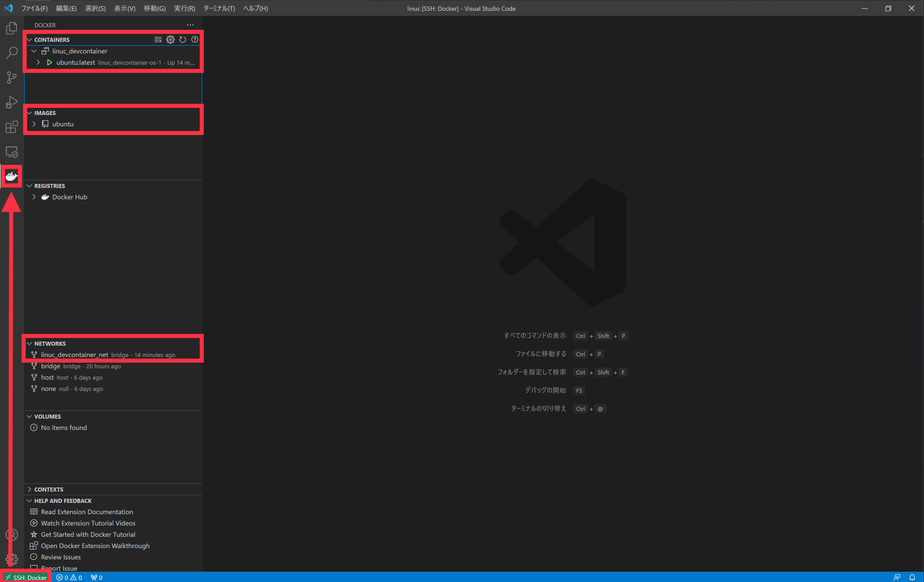The height and width of the screenshot is (582, 924).
Task: Open the Docker extension in the activity bar
Action: [x=11, y=176]
